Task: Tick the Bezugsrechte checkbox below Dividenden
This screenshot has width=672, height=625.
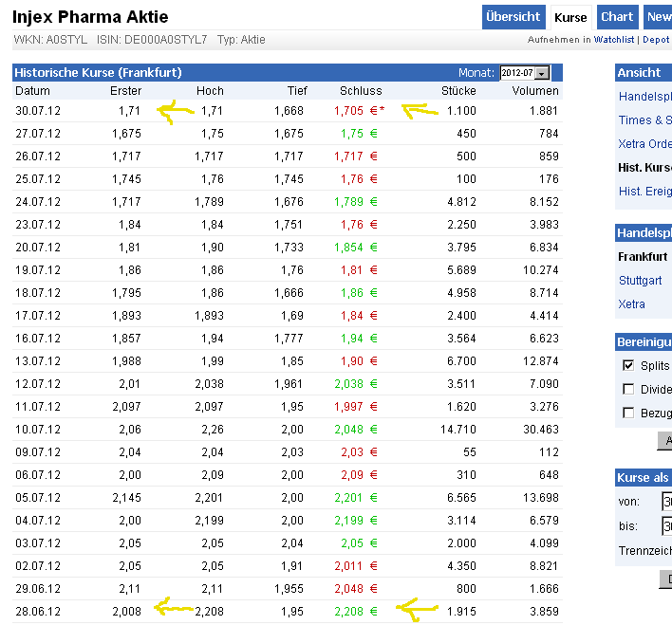Action: click(628, 413)
